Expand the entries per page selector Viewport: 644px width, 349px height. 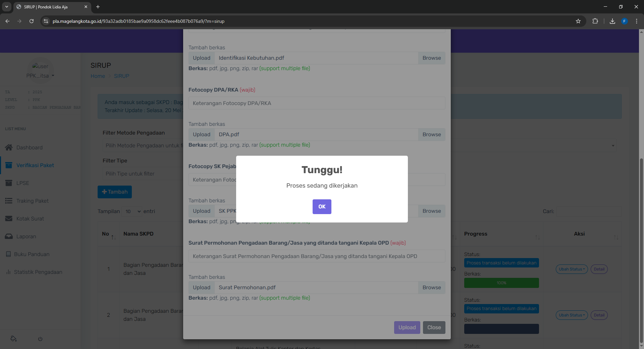pos(132,211)
